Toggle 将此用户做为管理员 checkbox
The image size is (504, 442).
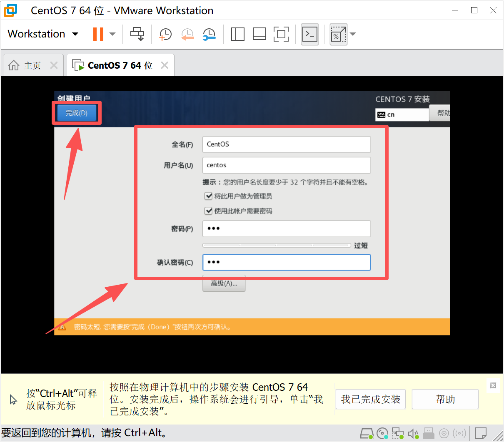[x=209, y=196]
